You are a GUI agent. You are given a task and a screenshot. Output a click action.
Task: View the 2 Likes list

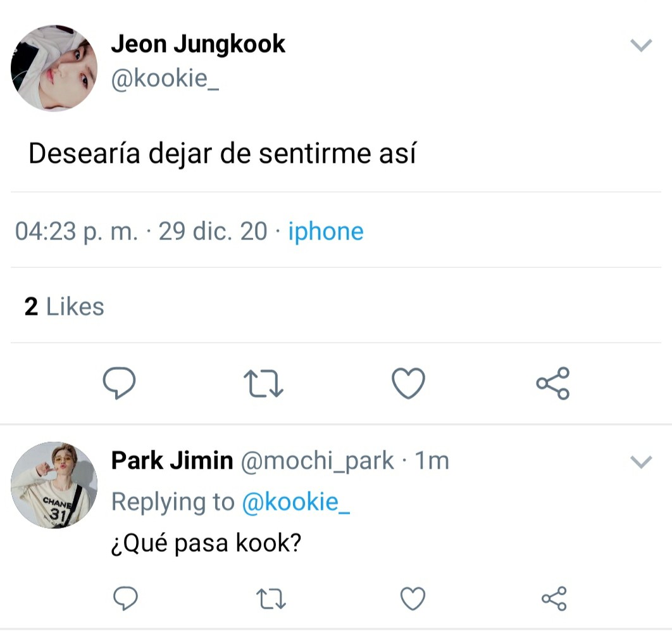coord(64,307)
